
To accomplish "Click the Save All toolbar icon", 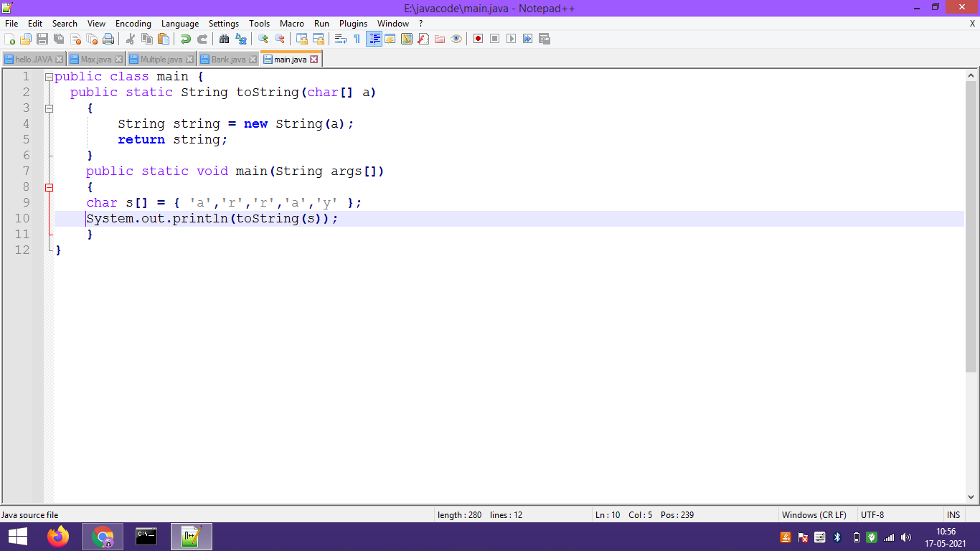I will (57, 39).
